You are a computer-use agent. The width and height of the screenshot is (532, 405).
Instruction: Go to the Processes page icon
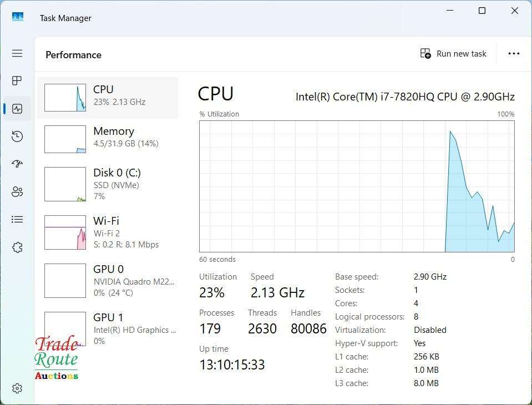[x=17, y=81]
